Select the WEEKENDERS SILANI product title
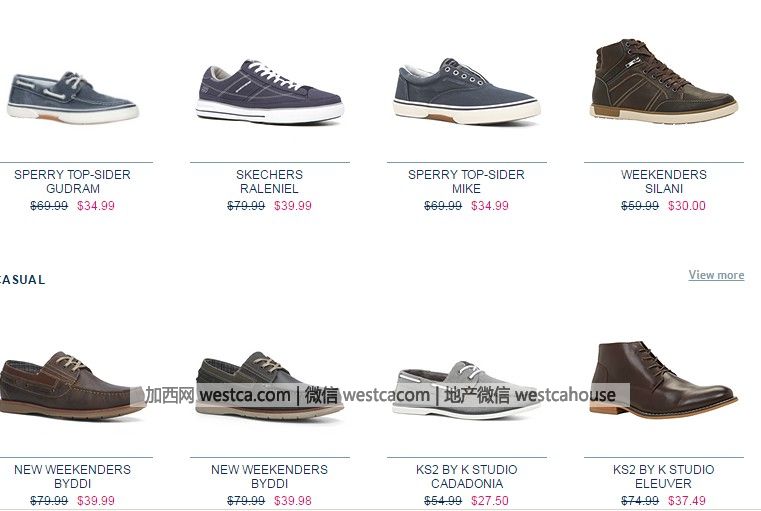 (663, 181)
